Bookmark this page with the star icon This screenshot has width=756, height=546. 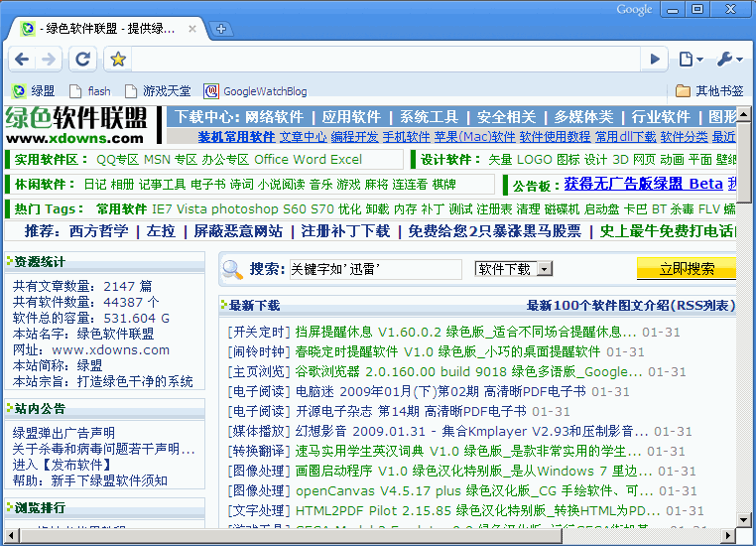pos(118,60)
